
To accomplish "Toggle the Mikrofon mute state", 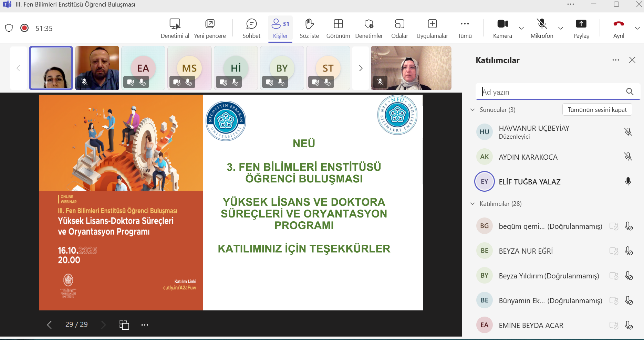I will (x=542, y=24).
